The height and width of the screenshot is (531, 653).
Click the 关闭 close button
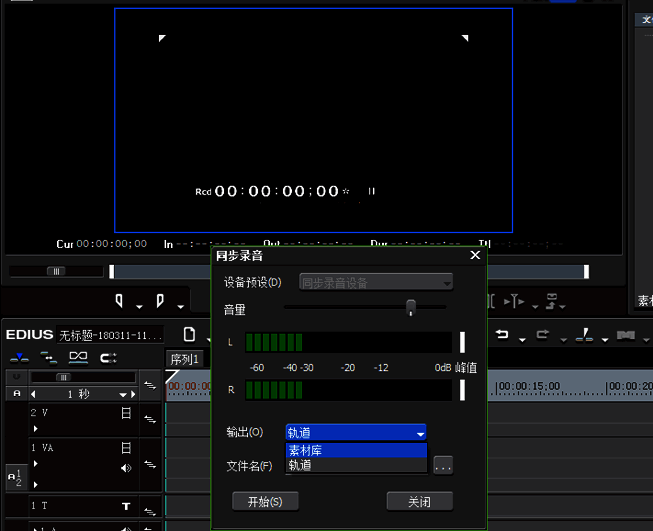coord(419,501)
